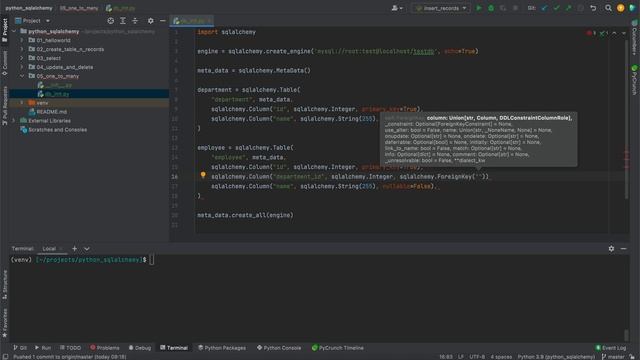640x360 pixels.
Task: Open the PyCrunch right side tab
Action: 634,80
